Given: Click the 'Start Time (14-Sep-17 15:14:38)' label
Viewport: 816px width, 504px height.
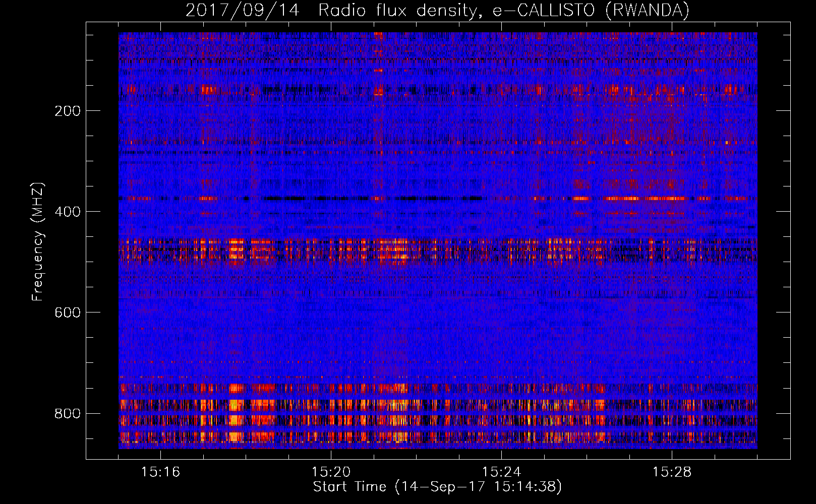Looking at the screenshot, I should tap(437, 487).
